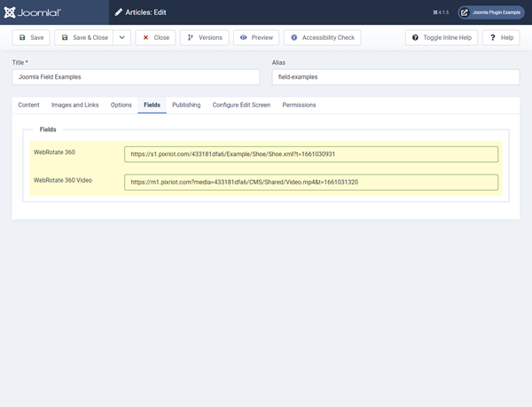
Task: Go to the Permissions tab
Action: pyautogui.click(x=299, y=105)
